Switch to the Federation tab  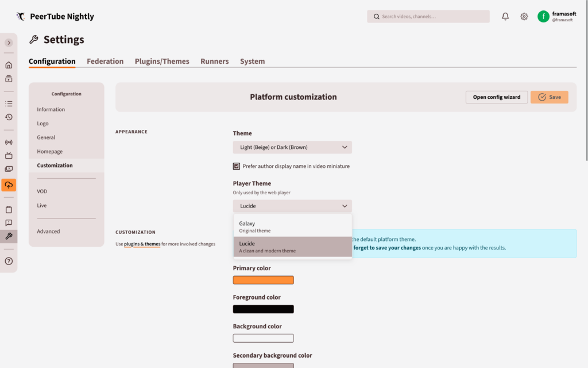click(105, 61)
